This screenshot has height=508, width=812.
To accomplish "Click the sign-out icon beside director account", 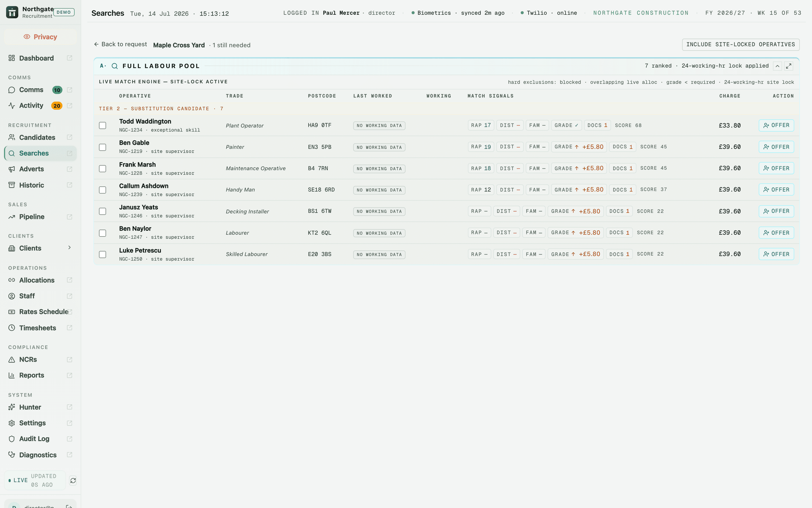I will coord(69,506).
